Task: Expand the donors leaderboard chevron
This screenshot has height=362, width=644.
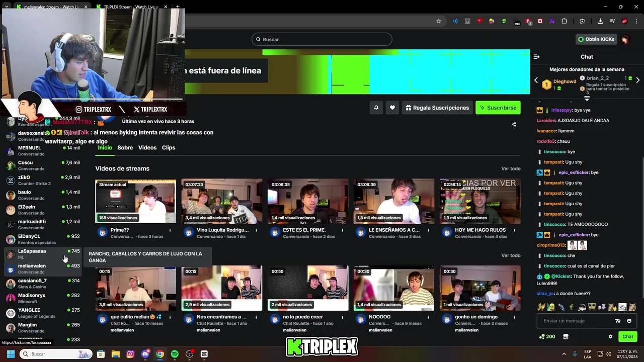Action: click(587, 99)
